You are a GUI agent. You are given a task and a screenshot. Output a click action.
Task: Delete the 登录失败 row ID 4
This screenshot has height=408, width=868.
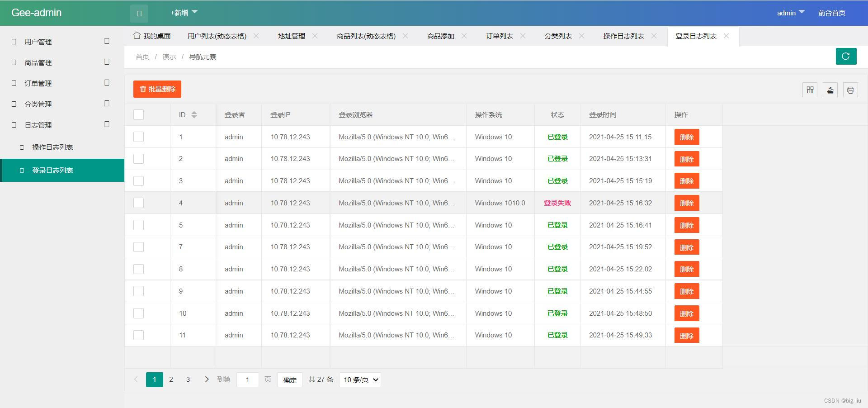coord(687,203)
